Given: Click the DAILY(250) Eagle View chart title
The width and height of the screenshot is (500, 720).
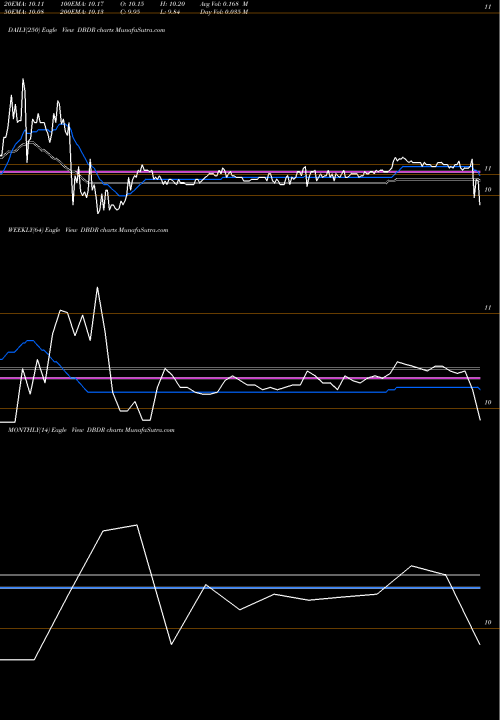Looking at the screenshot, I should tap(86, 30).
